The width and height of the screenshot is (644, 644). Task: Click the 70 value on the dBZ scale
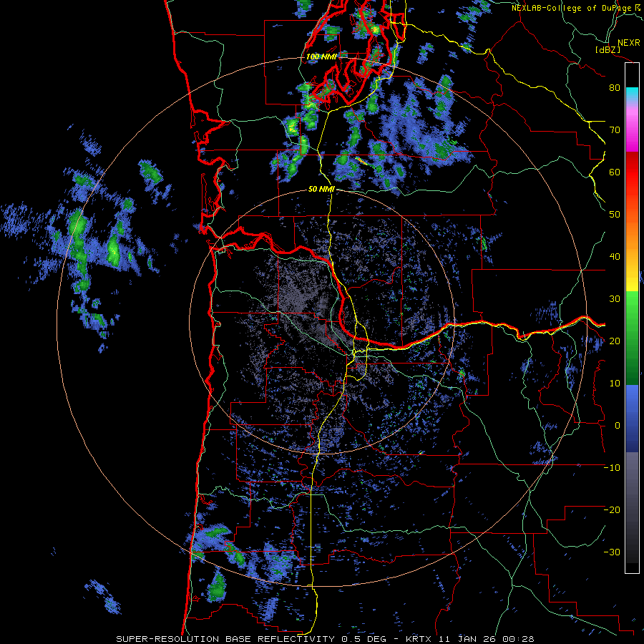pyautogui.click(x=614, y=130)
